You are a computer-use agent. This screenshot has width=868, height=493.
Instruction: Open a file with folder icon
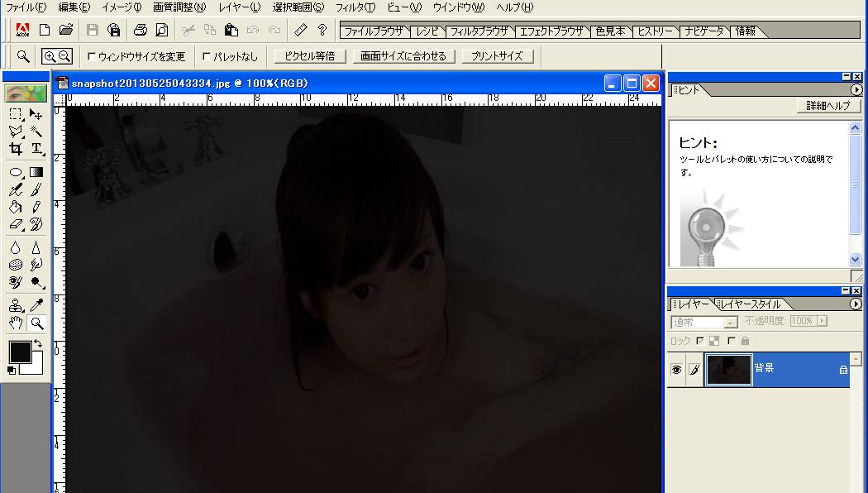click(66, 30)
